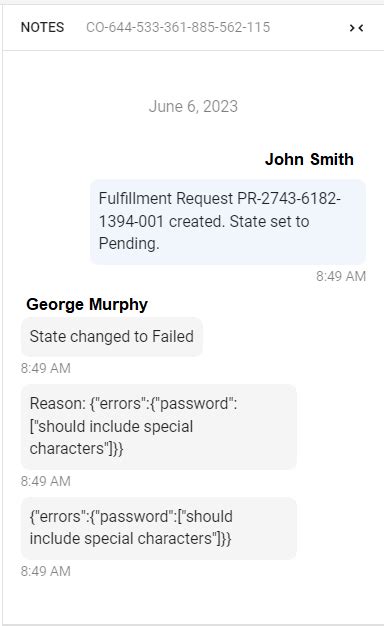Click timestamp below the Reason note
384x626 pixels.
(46, 481)
